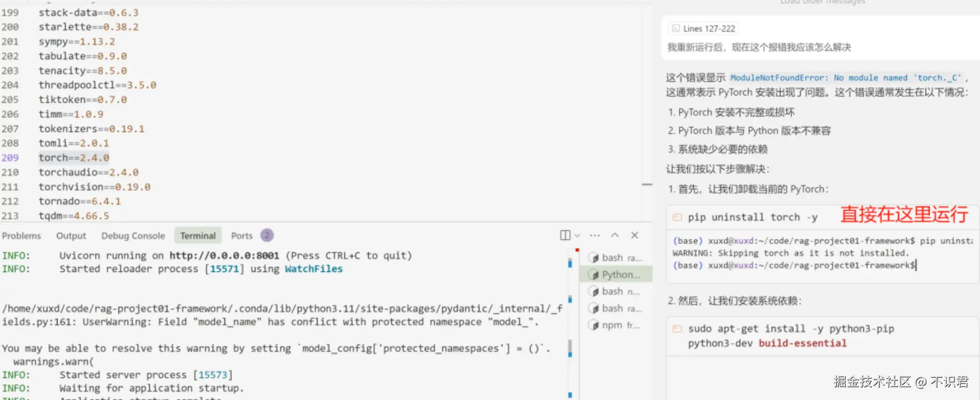Click the sudo apt-get install command block
Screen dimensions: 980x400
click(823, 336)
